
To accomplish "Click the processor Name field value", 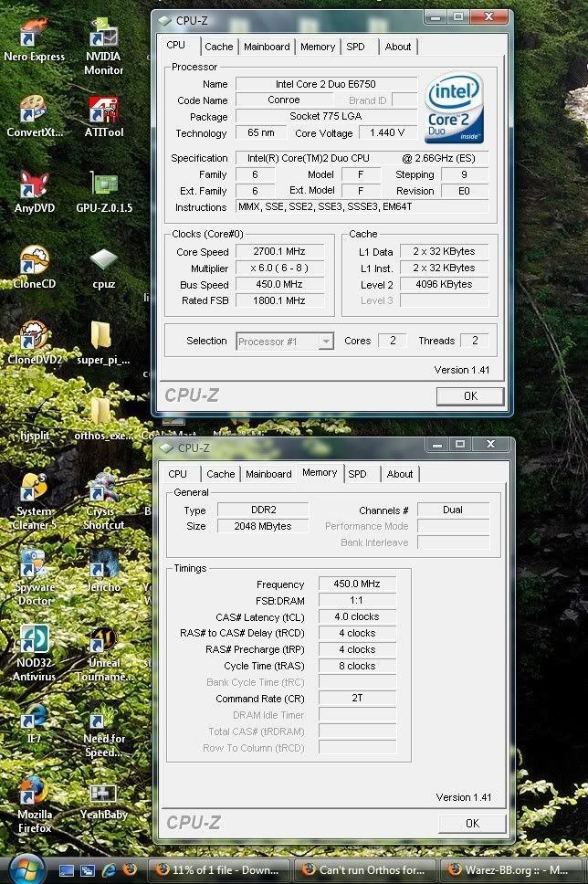I will click(x=326, y=84).
